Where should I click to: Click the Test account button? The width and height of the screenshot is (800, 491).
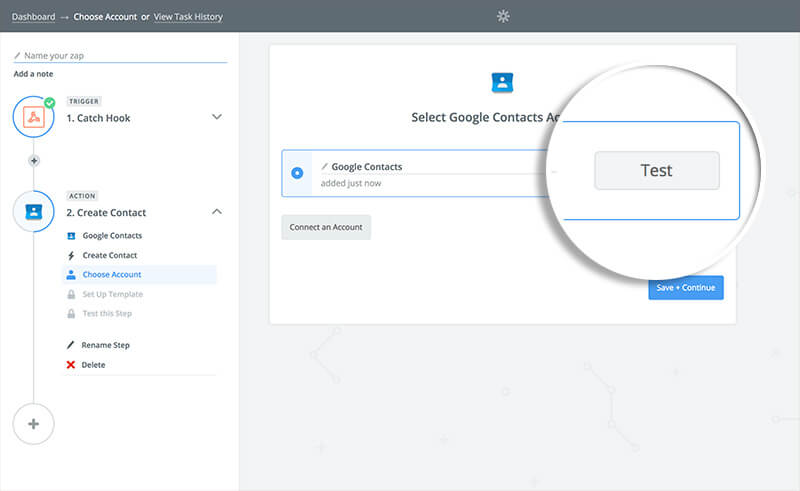657,170
